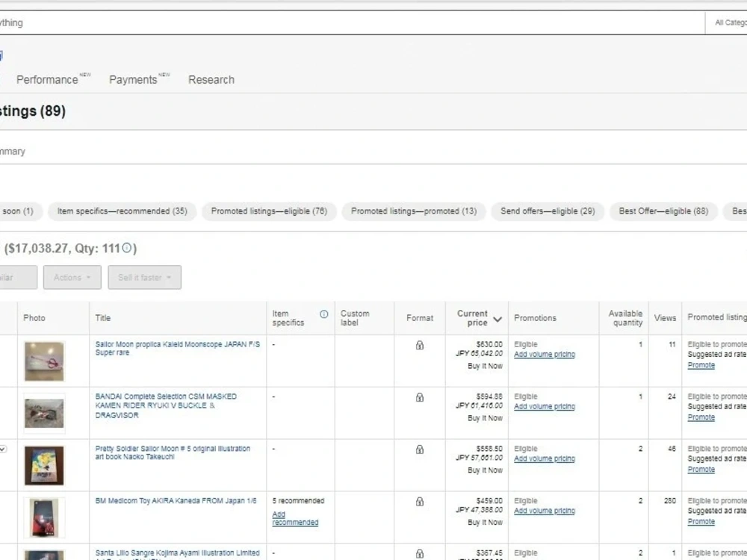Promote the Sailor Moon proplica listing
Viewport: 747px width, 560px height.
701,365
